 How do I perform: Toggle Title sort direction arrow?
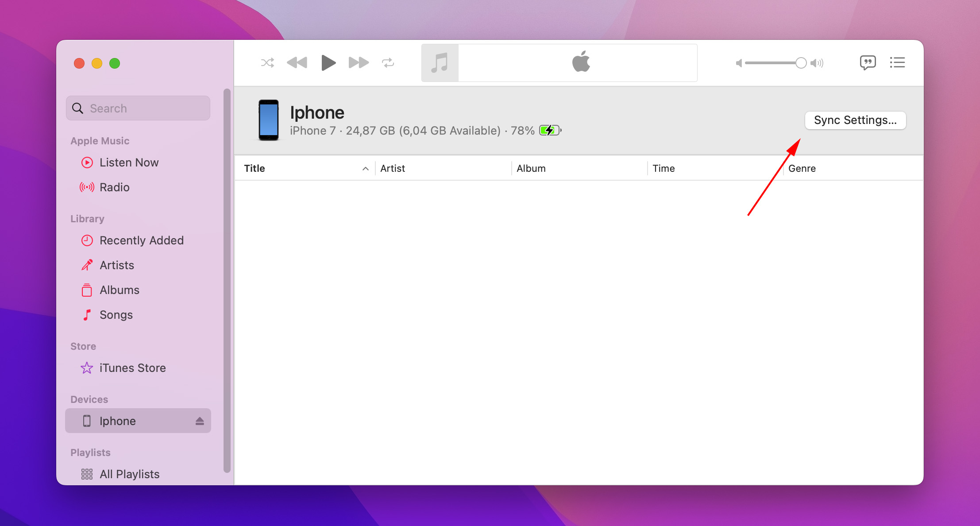coord(366,169)
